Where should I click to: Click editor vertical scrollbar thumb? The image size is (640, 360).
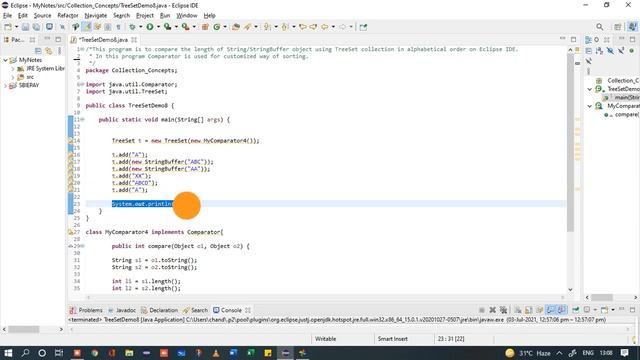pyautogui.click(x=570, y=143)
